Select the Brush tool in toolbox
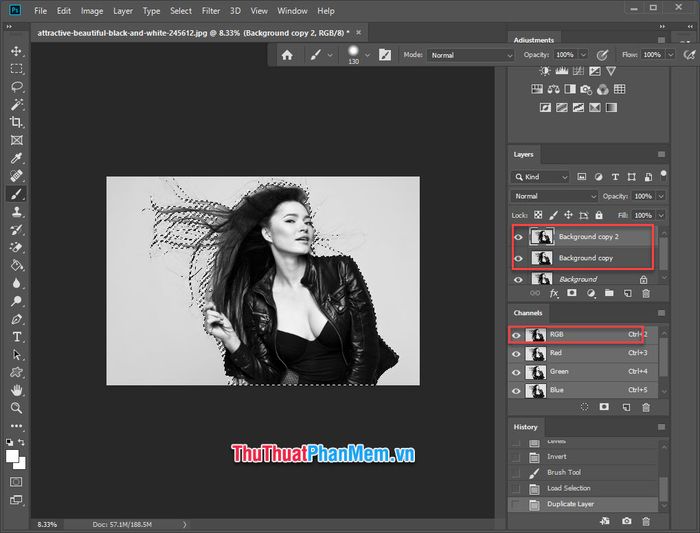This screenshot has height=533, width=700. [x=17, y=194]
